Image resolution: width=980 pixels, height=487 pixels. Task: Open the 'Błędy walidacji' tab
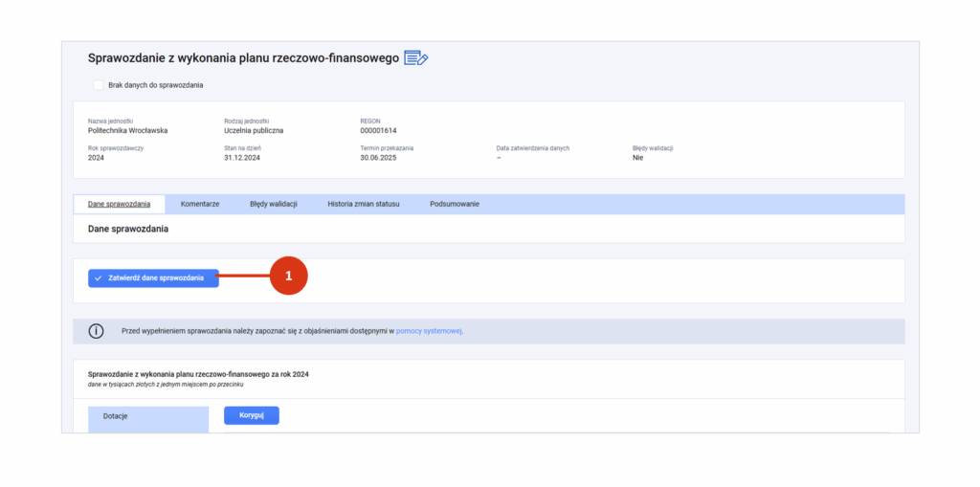point(273,204)
